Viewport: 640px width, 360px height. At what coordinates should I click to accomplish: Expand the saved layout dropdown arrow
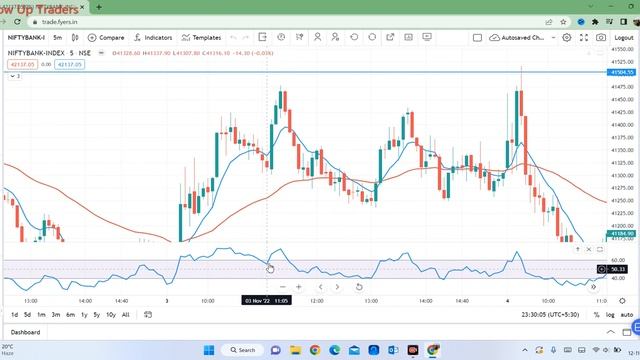553,38
